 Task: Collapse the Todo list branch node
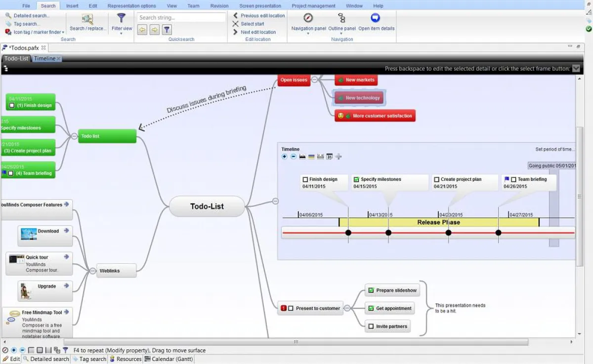pyautogui.click(x=74, y=136)
